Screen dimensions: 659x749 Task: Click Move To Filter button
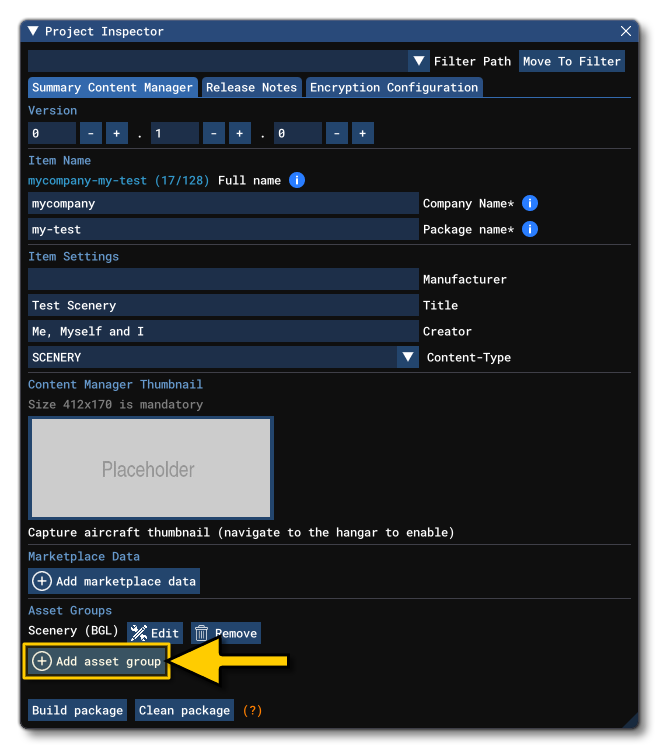point(572,61)
